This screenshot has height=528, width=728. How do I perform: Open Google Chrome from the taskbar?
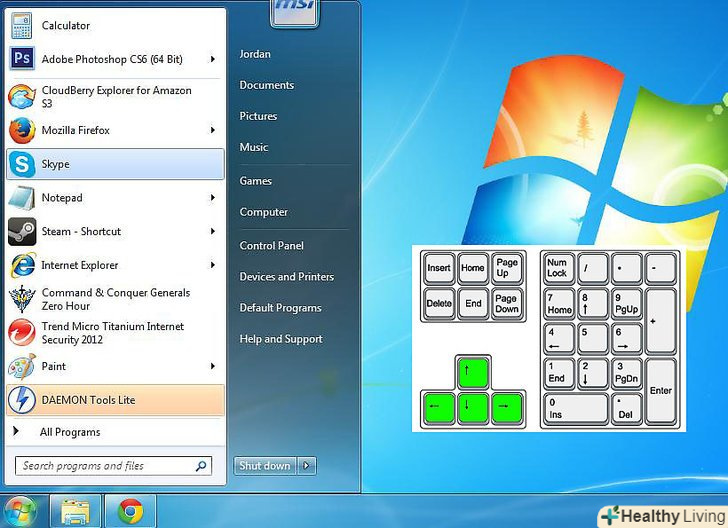[x=130, y=512]
